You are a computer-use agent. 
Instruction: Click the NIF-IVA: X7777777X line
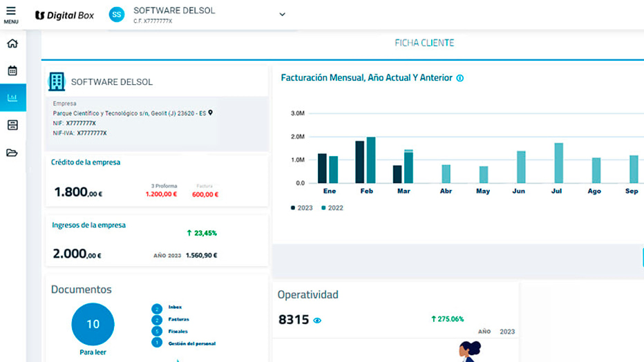point(79,133)
